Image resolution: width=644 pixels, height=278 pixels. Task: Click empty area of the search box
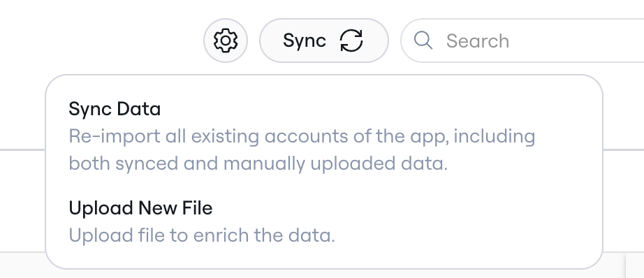pyautogui.click(x=575, y=41)
